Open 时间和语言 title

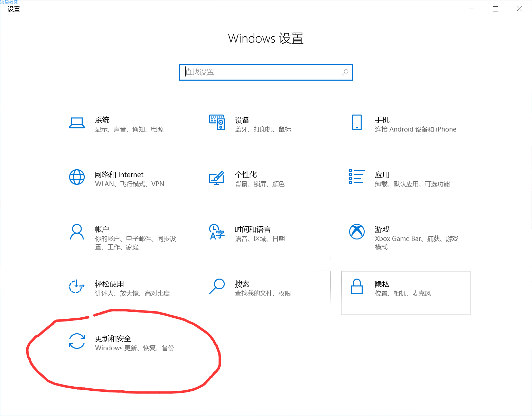(253, 229)
